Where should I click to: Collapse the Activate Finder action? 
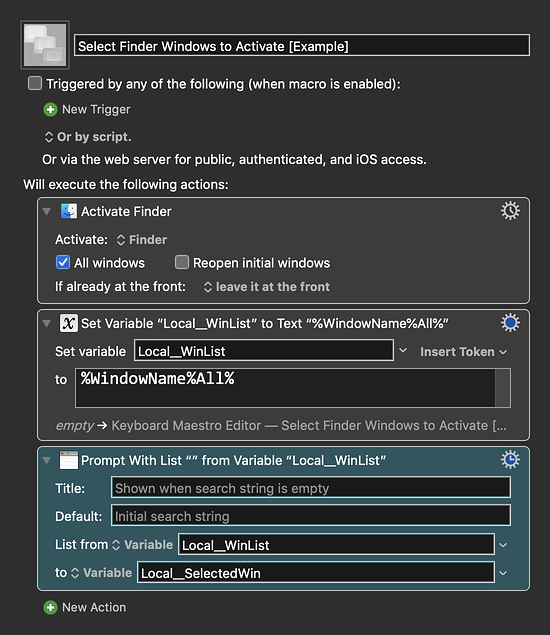[47, 211]
